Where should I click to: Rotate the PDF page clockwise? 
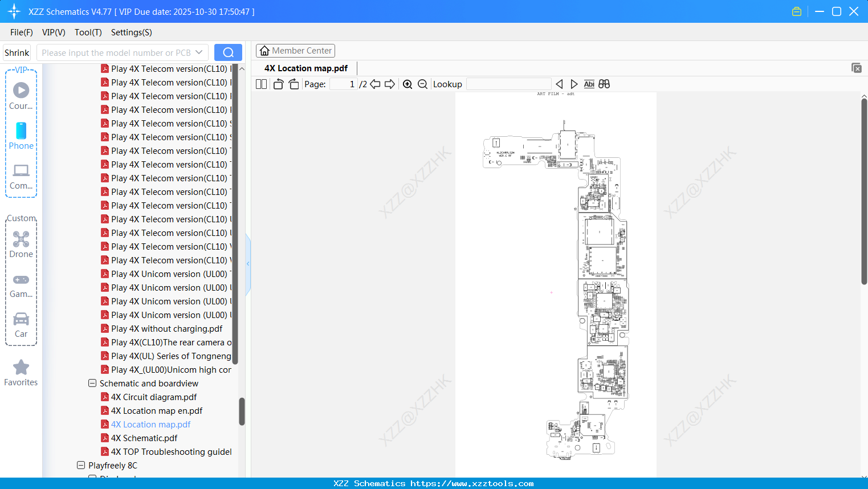294,84
